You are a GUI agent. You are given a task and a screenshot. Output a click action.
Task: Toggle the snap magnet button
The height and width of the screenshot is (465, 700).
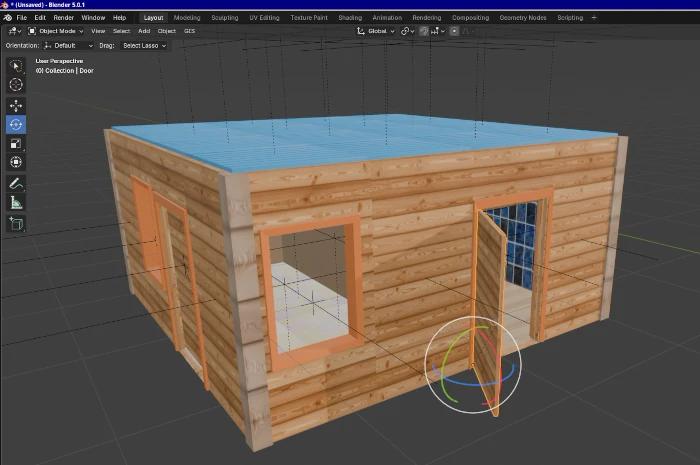click(424, 31)
